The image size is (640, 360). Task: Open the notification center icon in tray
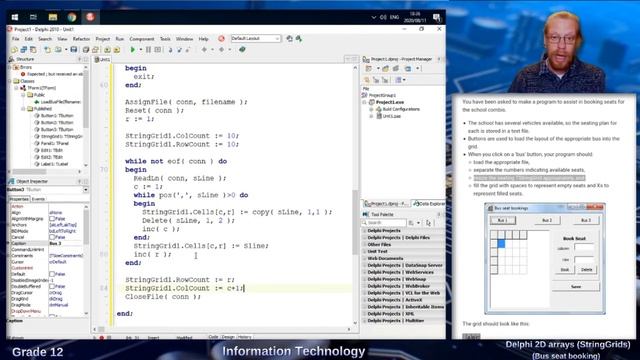point(436,18)
